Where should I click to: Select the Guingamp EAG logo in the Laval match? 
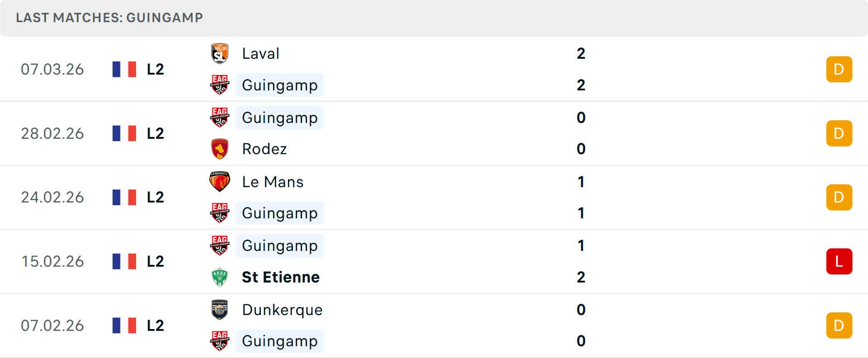(x=220, y=84)
